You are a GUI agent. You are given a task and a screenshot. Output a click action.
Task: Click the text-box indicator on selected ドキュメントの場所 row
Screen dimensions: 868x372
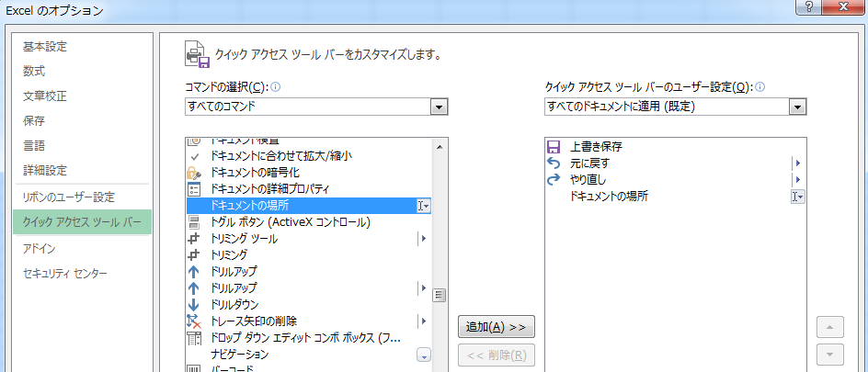[424, 206]
